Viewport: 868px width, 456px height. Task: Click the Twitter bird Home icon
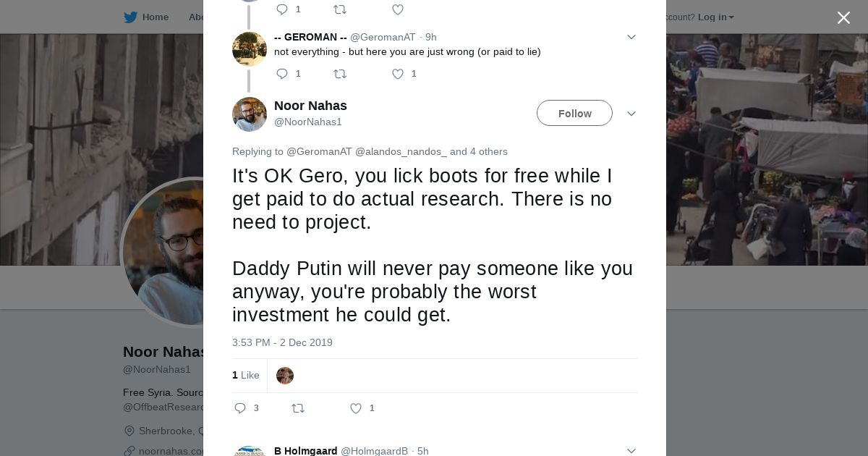[x=130, y=17]
